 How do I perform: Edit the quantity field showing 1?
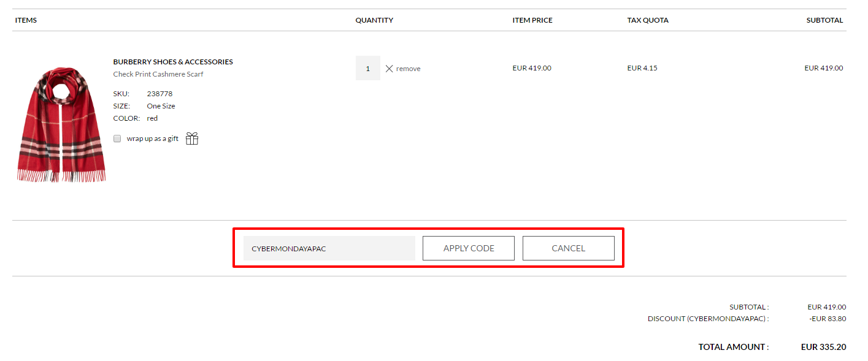(x=368, y=68)
